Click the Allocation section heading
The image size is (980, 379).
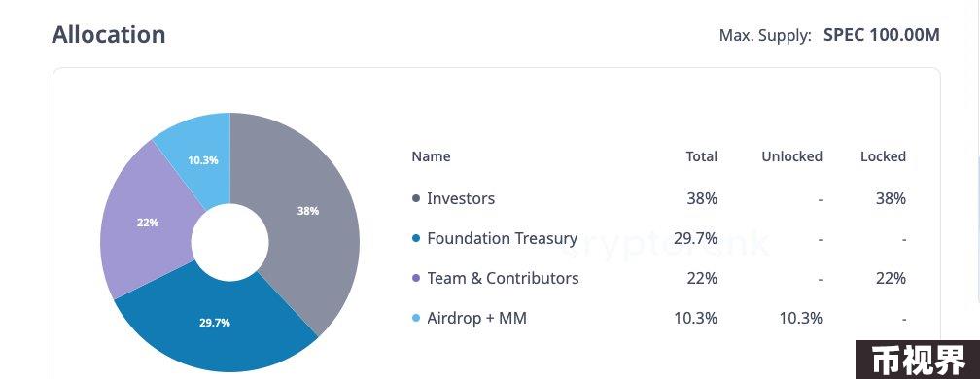[109, 34]
